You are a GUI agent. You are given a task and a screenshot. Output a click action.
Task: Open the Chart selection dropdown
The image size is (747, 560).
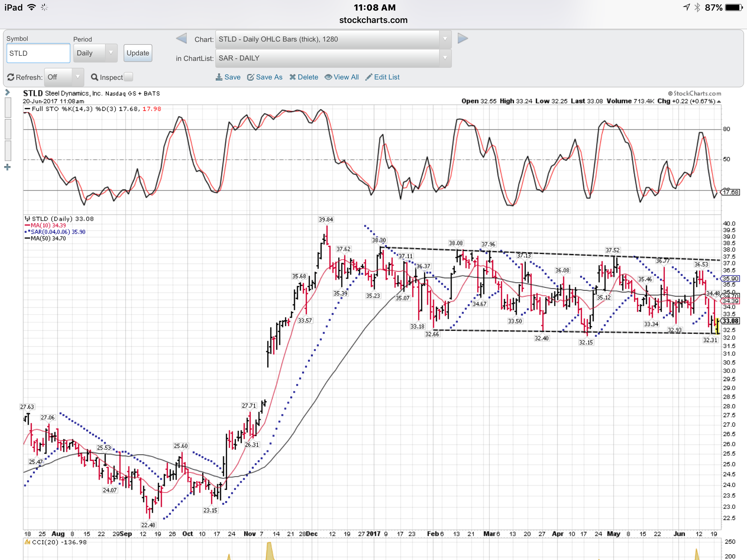(333, 39)
